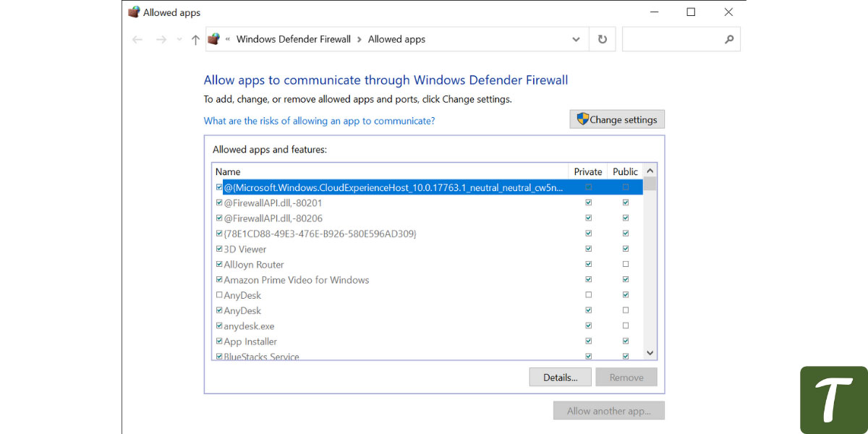
Task: Click the Remove button
Action: 626,377
